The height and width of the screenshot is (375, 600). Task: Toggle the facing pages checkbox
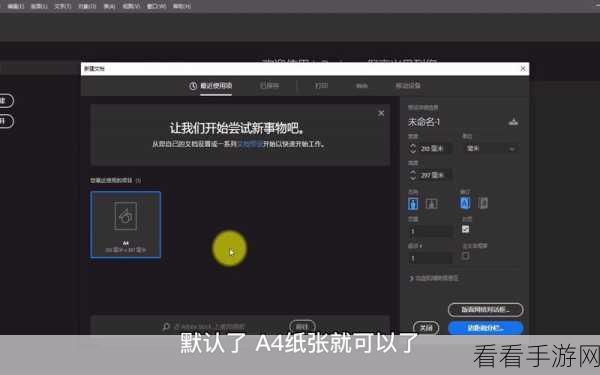click(465, 229)
